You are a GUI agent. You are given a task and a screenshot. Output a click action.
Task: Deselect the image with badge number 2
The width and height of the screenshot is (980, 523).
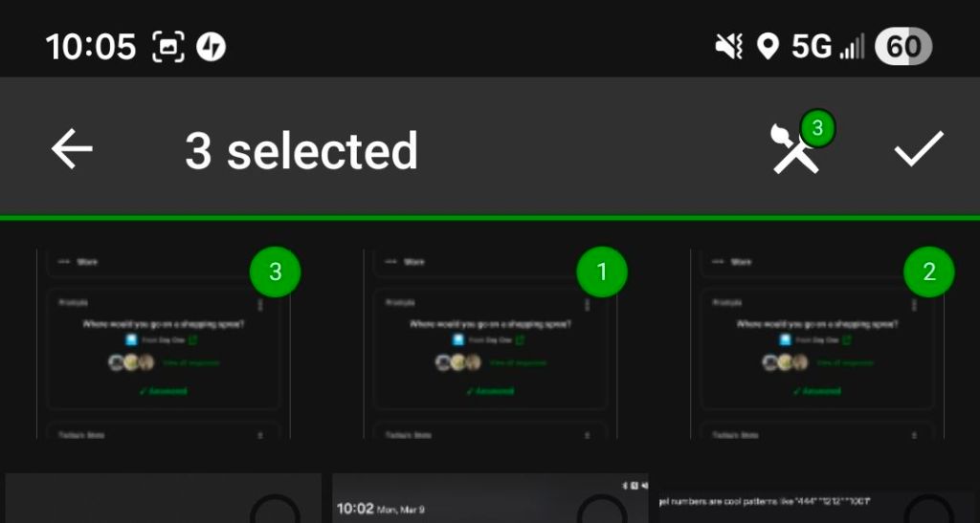[929, 272]
